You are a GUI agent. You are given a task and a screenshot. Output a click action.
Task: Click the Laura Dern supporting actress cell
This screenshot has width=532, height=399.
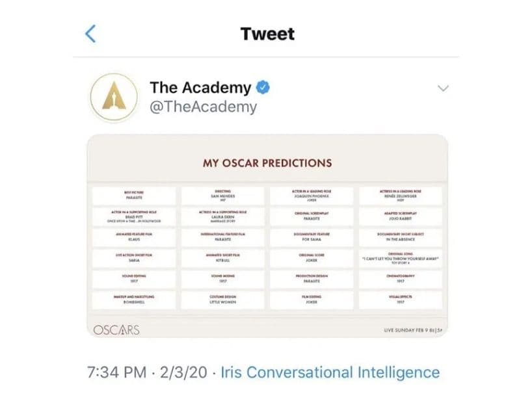[x=223, y=216]
